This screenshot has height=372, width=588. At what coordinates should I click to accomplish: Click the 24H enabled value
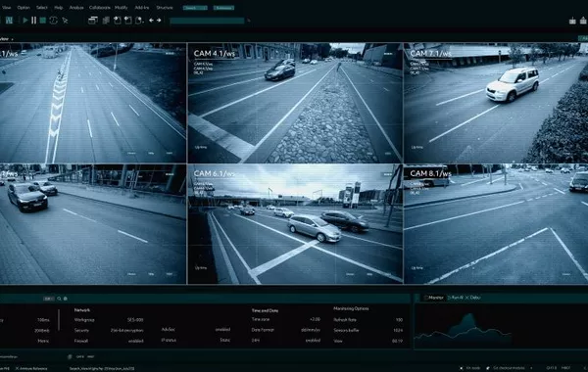click(x=313, y=341)
